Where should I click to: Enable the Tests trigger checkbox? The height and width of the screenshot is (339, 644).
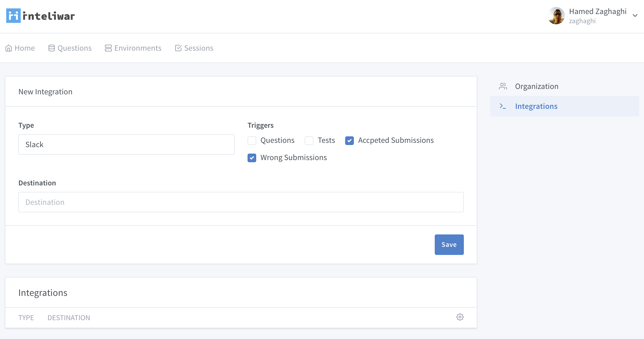coord(309,141)
